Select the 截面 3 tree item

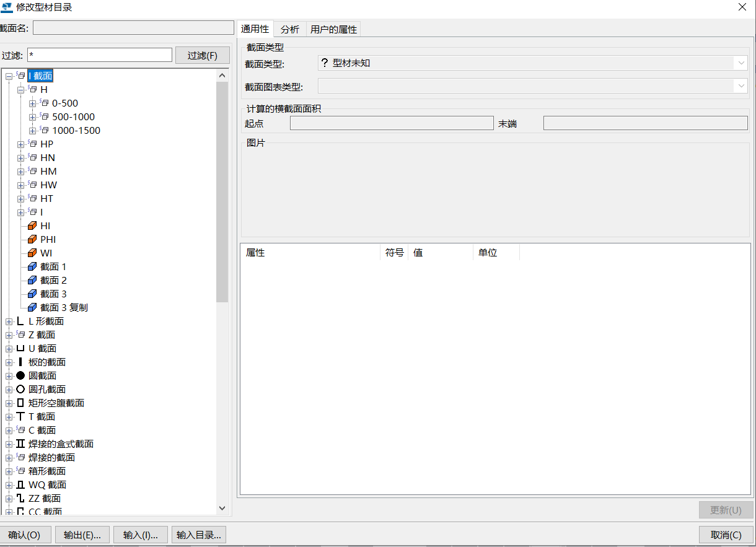tap(53, 294)
